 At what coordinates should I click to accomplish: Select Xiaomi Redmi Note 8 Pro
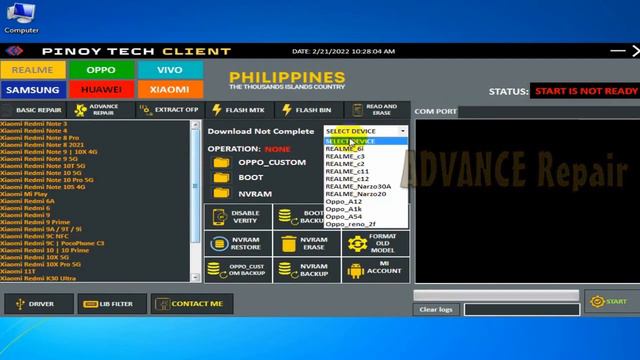pos(40,138)
